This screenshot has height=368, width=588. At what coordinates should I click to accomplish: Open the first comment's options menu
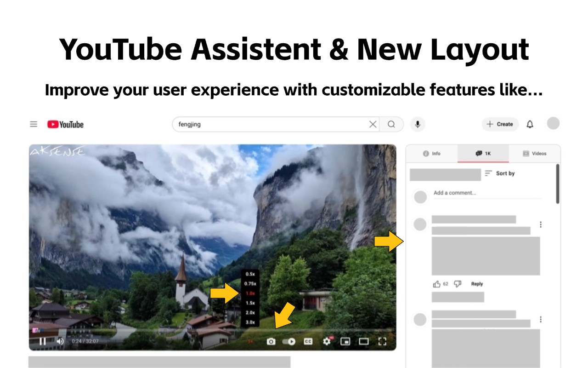pos(541,224)
